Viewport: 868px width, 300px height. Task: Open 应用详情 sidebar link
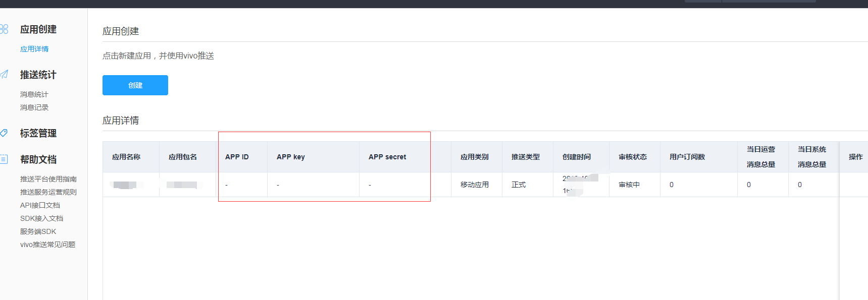coord(34,49)
